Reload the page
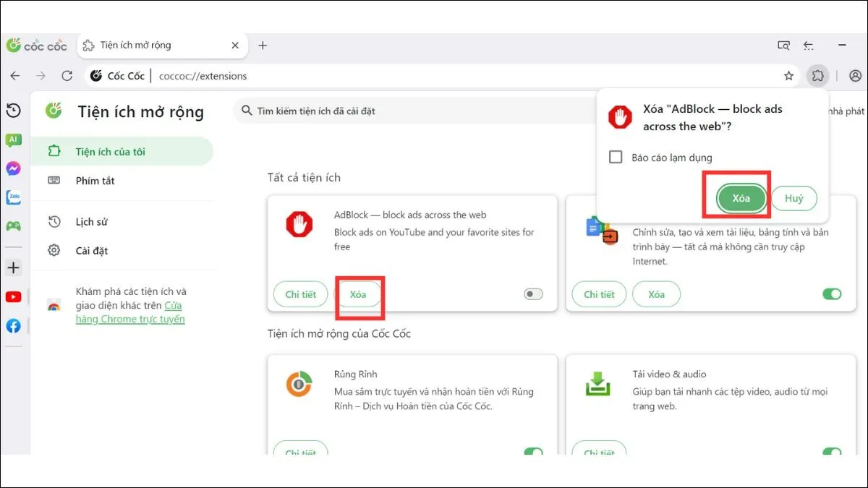 pyautogui.click(x=67, y=76)
